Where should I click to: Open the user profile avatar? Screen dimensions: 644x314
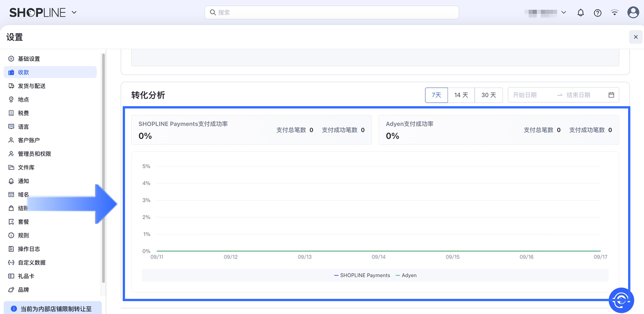633,12
